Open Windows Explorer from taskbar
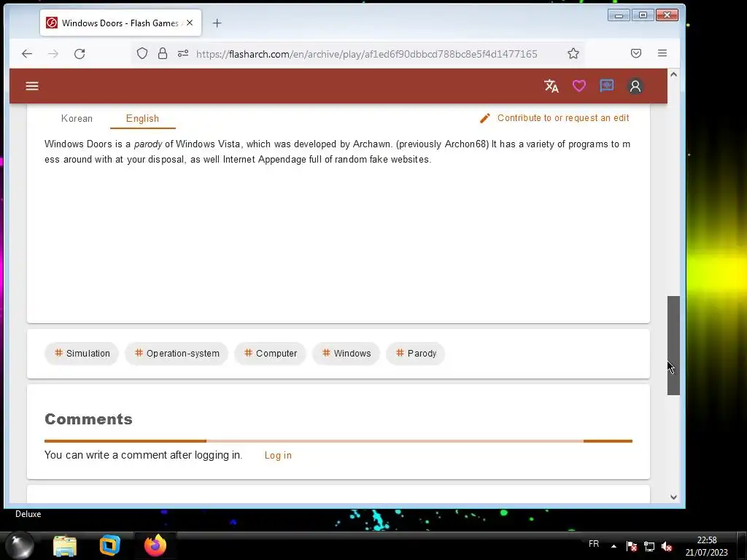 [x=65, y=546]
